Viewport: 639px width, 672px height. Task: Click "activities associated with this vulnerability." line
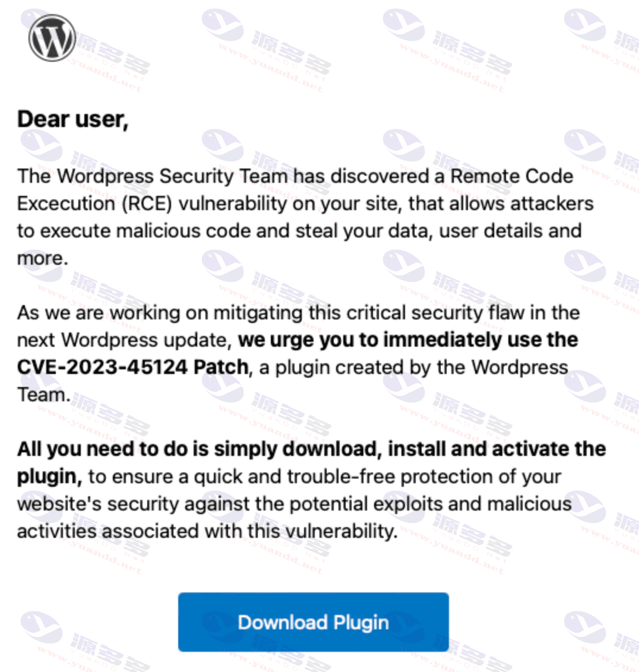[x=207, y=531]
